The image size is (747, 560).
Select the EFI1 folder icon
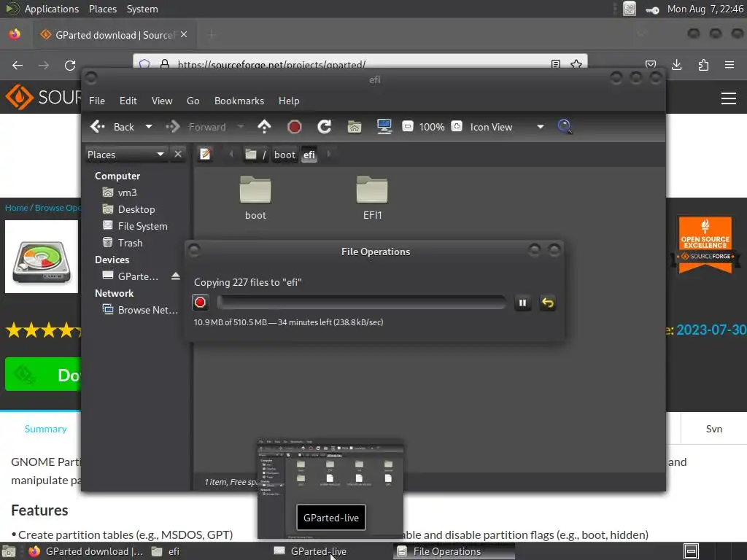click(372, 198)
